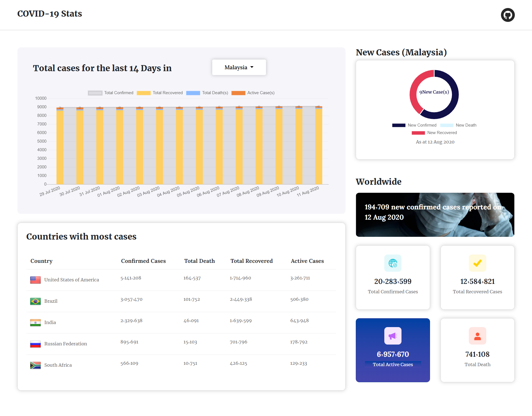Click Russian Federation's active cases 178,792
This screenshot has height=416, width=532.
click(299, 342)
